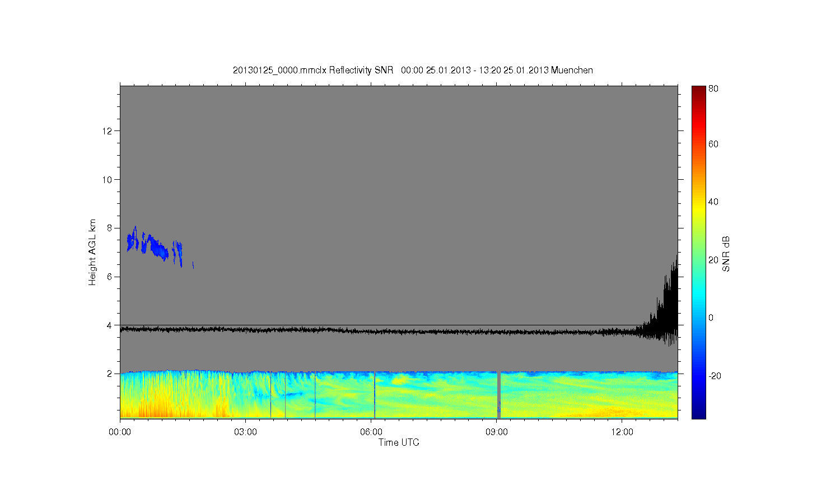840x504 pixels.
Task: Click the 06:00 time axis label
Action: [371, 432]
